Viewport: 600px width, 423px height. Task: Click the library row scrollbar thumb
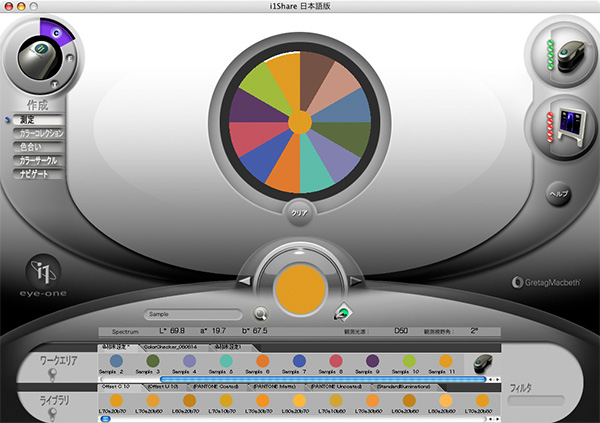coord(105,419)
